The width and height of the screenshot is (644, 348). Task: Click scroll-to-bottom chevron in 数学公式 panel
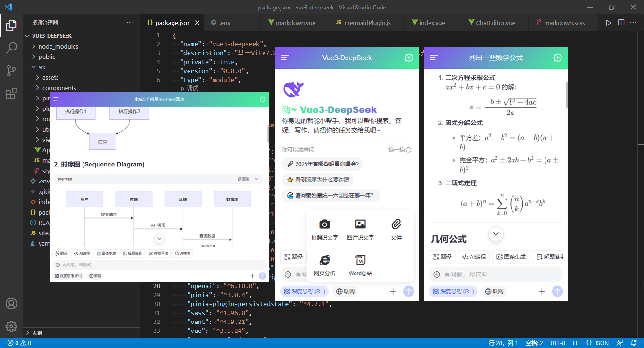tap(496, 233)
